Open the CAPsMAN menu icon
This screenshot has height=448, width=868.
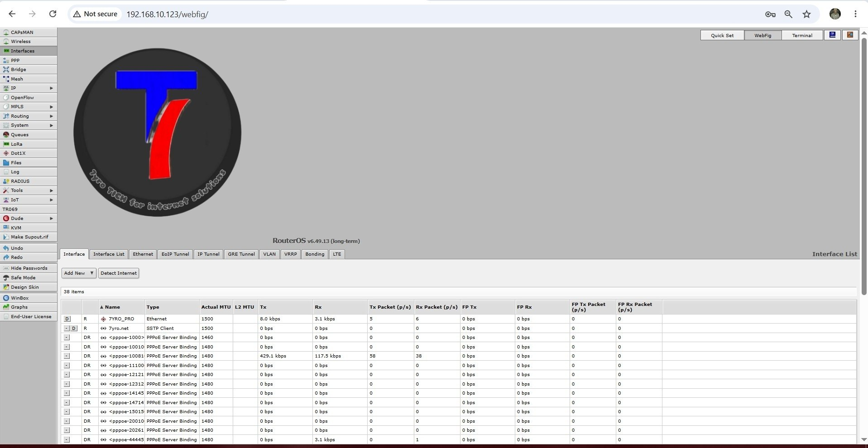[x=6, y=32]
